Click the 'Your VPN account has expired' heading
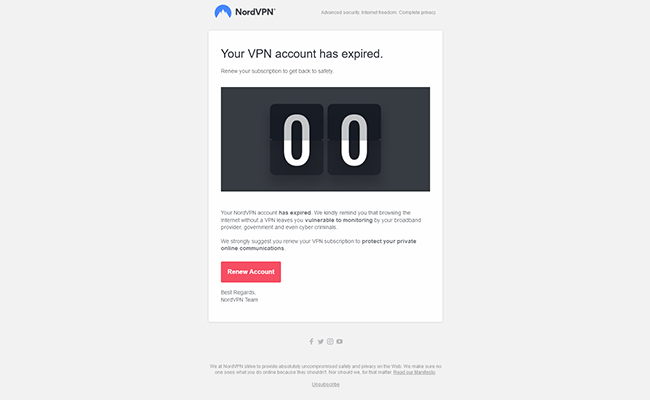 (x=302, y=54)
